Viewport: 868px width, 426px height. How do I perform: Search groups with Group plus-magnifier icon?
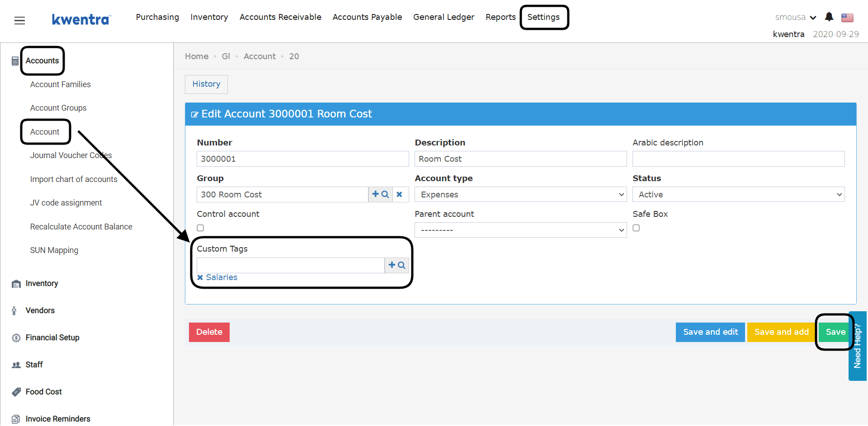pyautogui.click(x=380, y=194)
